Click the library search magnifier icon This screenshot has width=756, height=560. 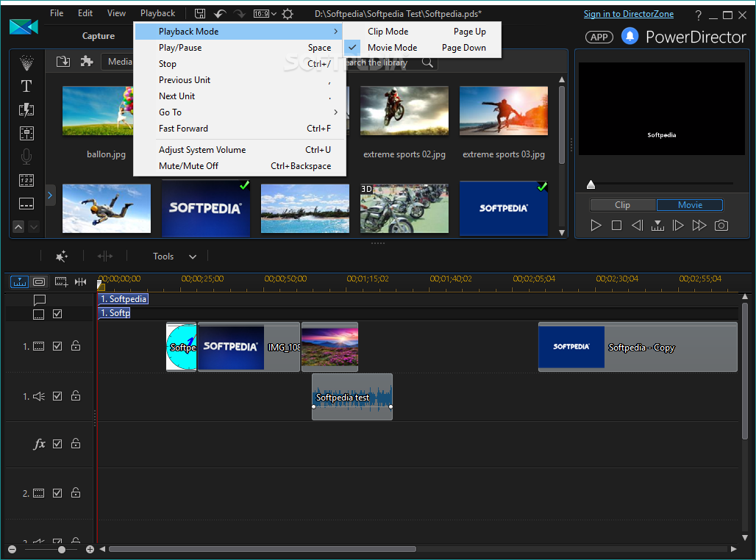click(427, 62)
